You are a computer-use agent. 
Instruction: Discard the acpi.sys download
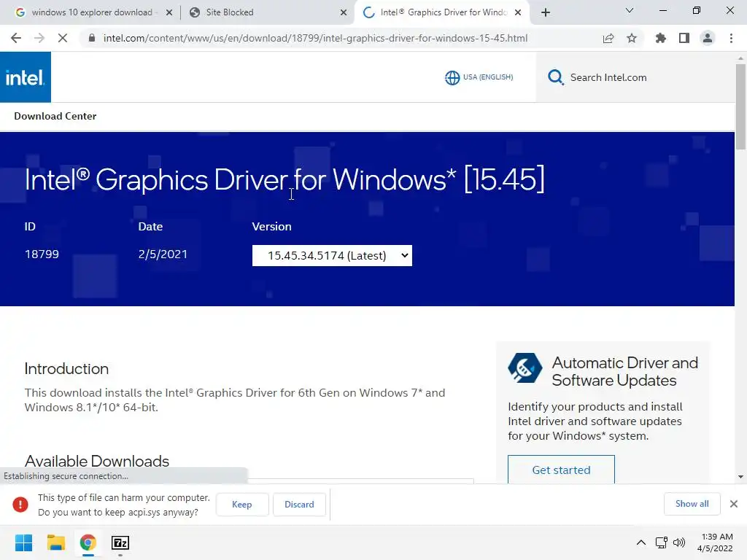299,505
